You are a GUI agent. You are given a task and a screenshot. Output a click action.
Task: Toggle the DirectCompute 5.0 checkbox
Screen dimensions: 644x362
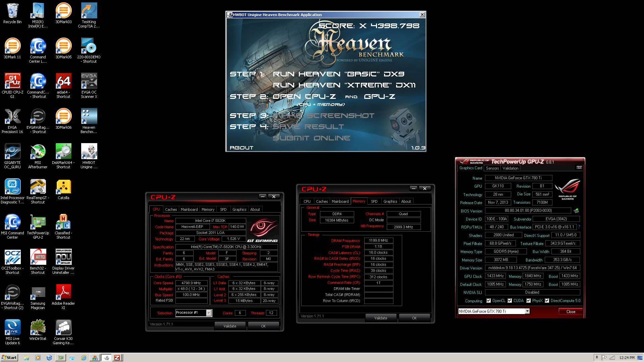pos(547,301)
